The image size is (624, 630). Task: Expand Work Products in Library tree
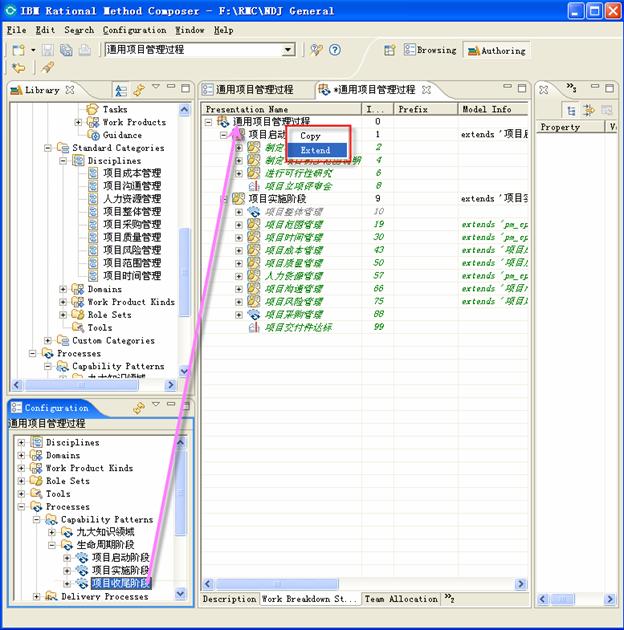(78, 122)
